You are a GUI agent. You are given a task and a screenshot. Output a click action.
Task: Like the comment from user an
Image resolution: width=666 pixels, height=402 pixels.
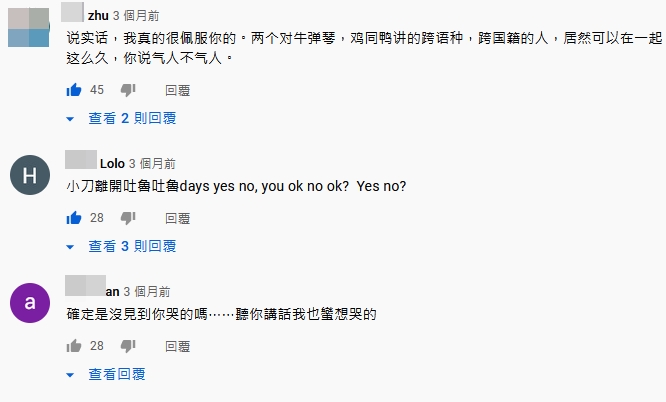74,345
